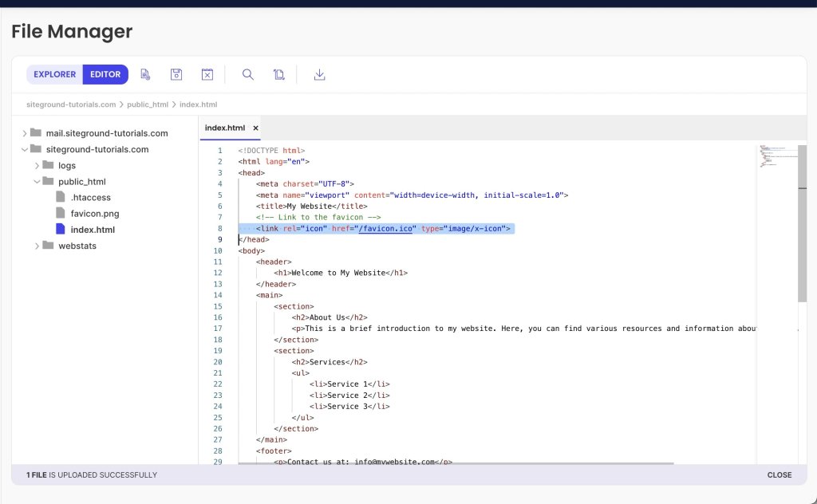Close the index.html tab

[x=255, y=128]
